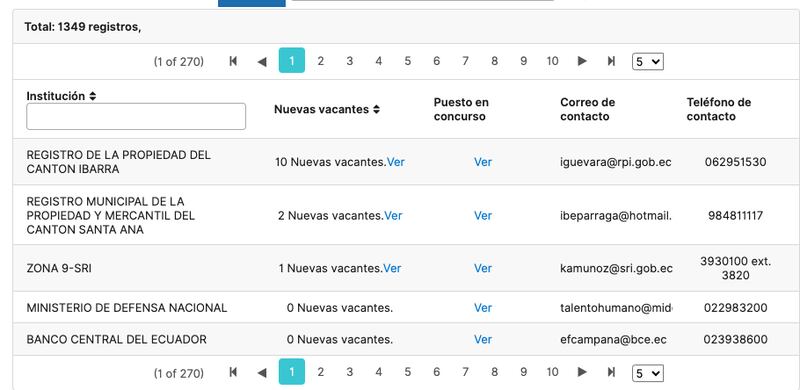
Task: Click phone number 984811117
Action: click(735, 215)
